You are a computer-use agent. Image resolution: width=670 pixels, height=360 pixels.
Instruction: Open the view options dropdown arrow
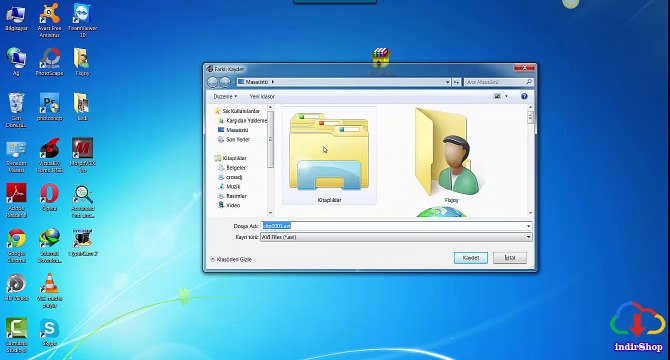[x=507, y=97]
